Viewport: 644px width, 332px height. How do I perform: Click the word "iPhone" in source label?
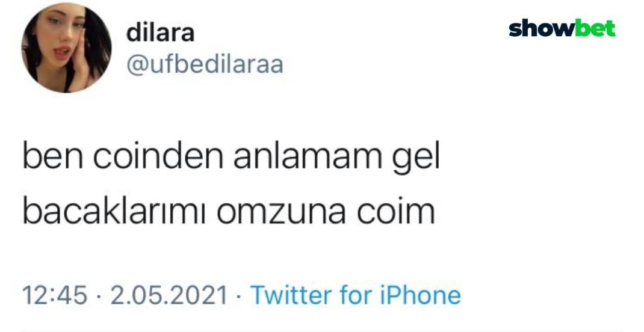pos(421,295)
